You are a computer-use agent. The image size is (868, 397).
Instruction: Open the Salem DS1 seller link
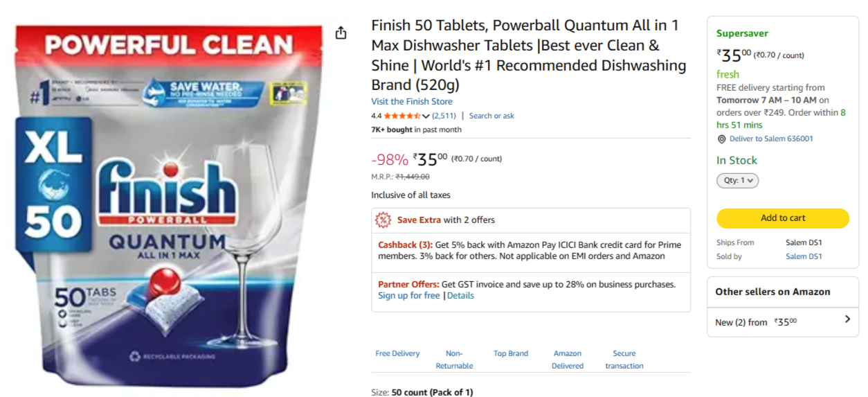coord(803,256)
